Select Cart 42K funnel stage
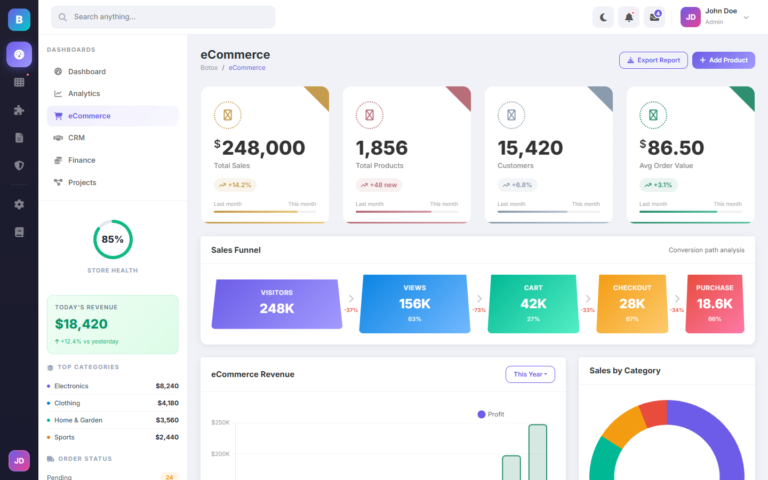Screen dimensions: 768x480 (x=533, y=304)
